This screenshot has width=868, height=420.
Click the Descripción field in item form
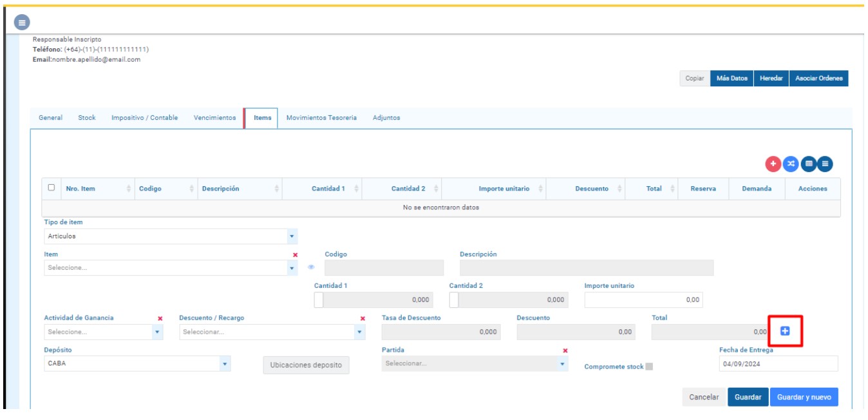pyautogui.click(x=587, y=268)
